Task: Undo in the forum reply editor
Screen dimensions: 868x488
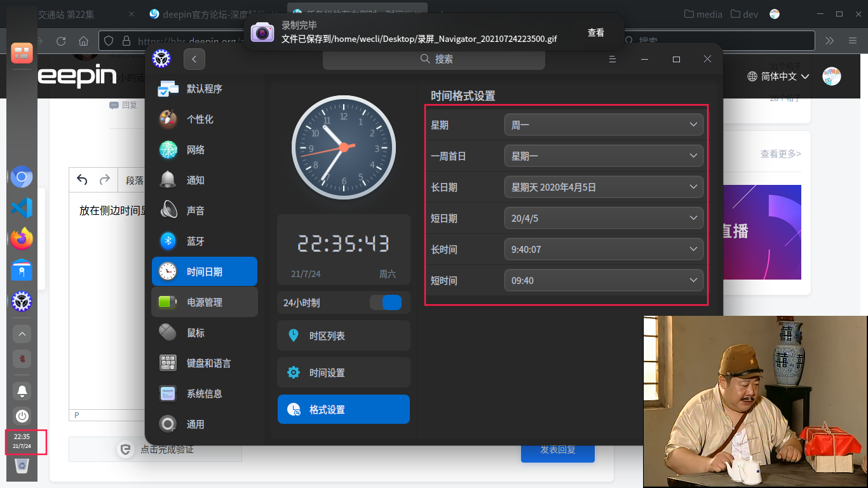Action: click(x=82, y=180)
